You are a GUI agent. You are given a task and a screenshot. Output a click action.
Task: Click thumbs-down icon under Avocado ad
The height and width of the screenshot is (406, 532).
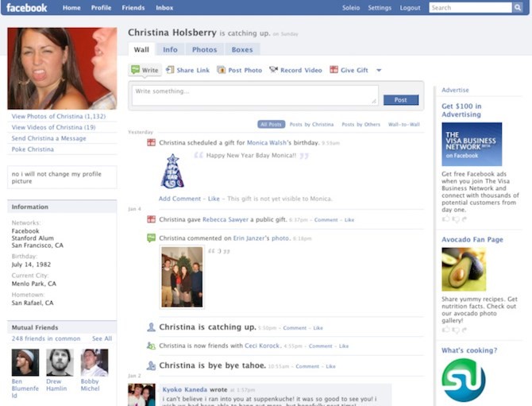click(456, 330)
